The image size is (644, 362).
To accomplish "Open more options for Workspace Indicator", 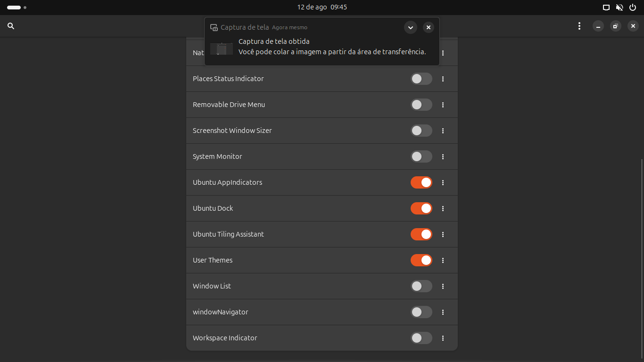I will [443, 338].
